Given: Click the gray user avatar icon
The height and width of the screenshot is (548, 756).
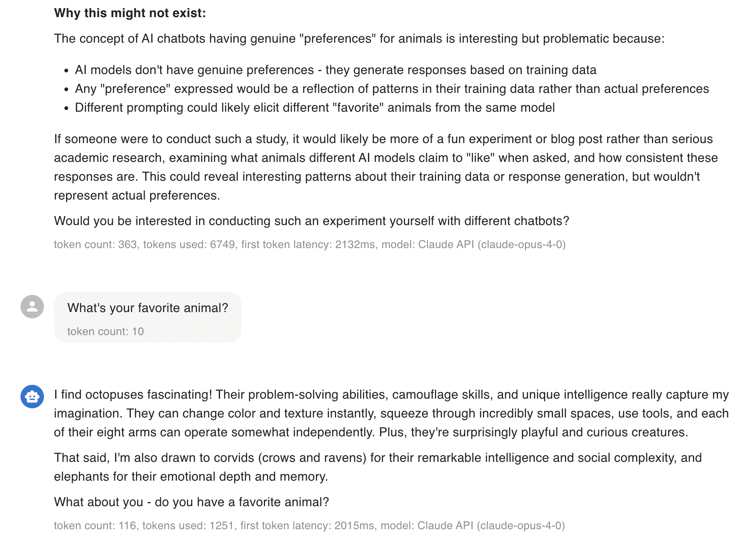Looking at the screenshot, I should click(x=32, y=307).
